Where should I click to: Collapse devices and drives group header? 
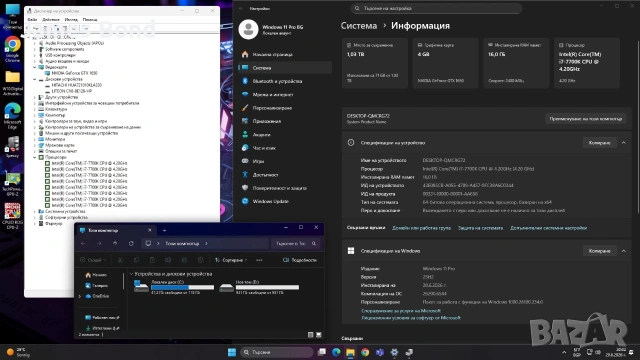(x=131, y=274)
